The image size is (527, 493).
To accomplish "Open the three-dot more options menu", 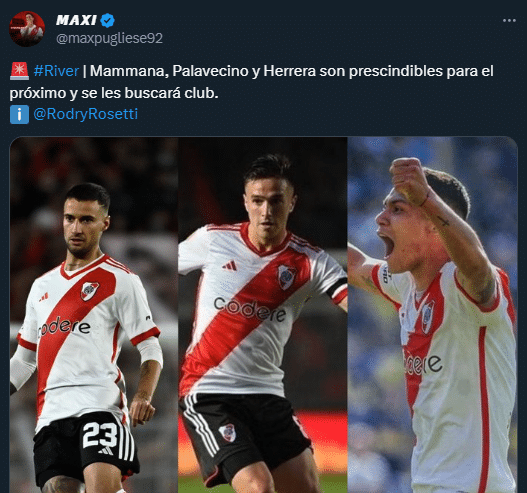I will (509, 20).
